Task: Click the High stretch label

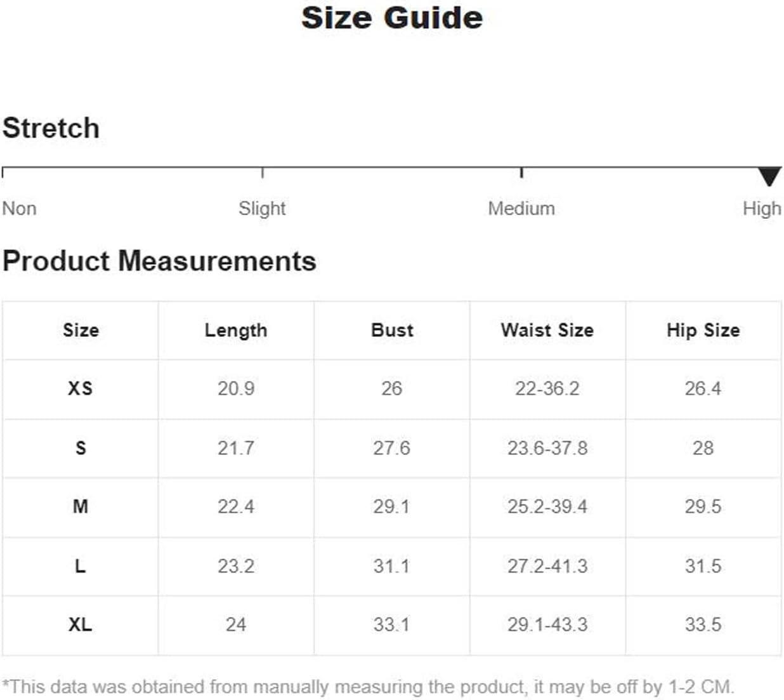Action: pos(762,208)
